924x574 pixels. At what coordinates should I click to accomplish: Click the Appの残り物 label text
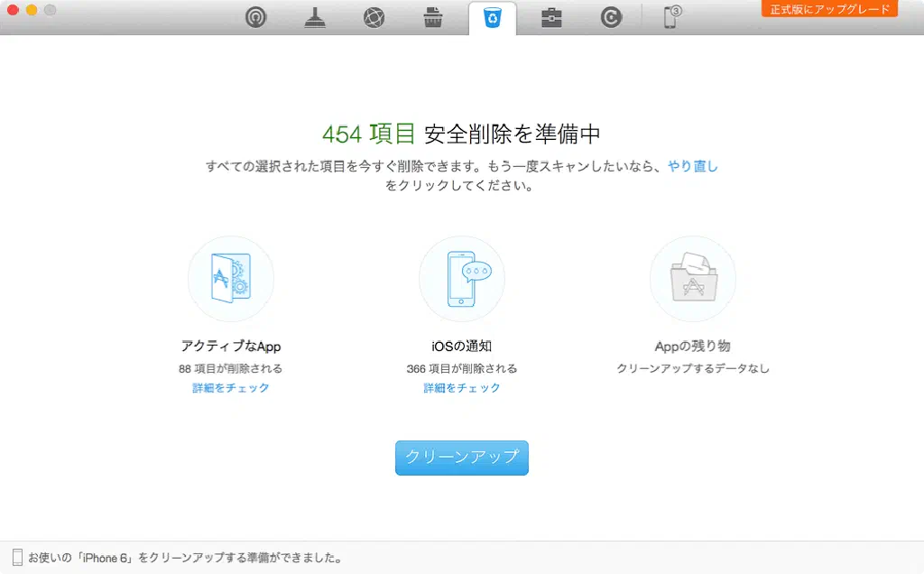693,346
